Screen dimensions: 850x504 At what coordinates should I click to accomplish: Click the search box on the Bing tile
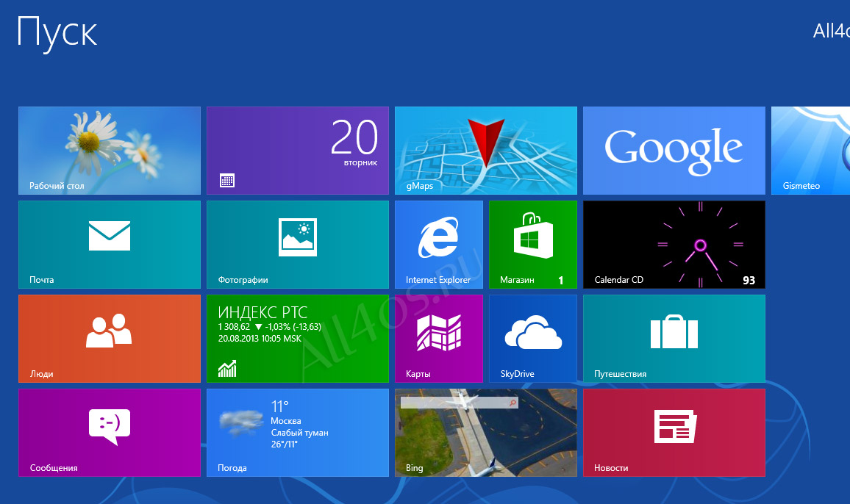click(x=459, y=403)
